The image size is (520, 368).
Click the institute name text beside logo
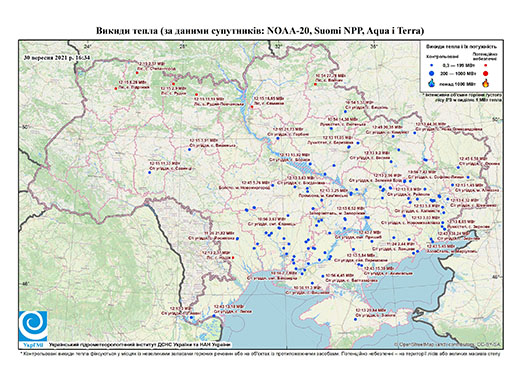(x=140, y=344)
